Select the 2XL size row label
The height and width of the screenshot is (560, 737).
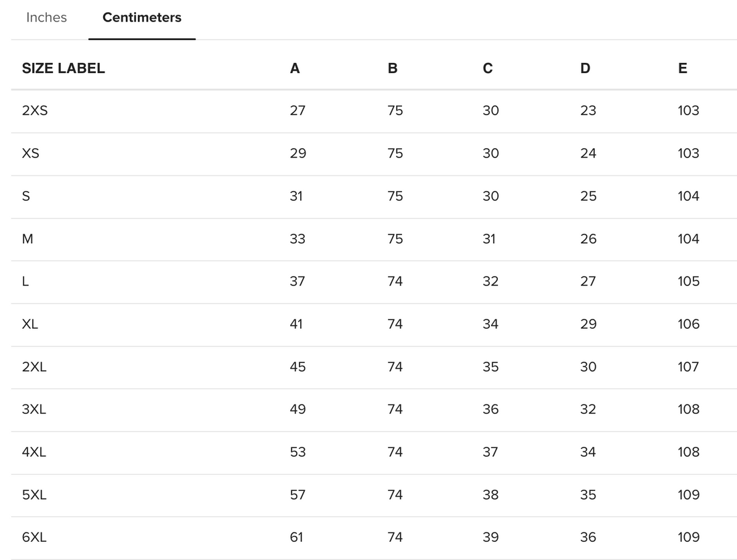(x=34, y=367)
